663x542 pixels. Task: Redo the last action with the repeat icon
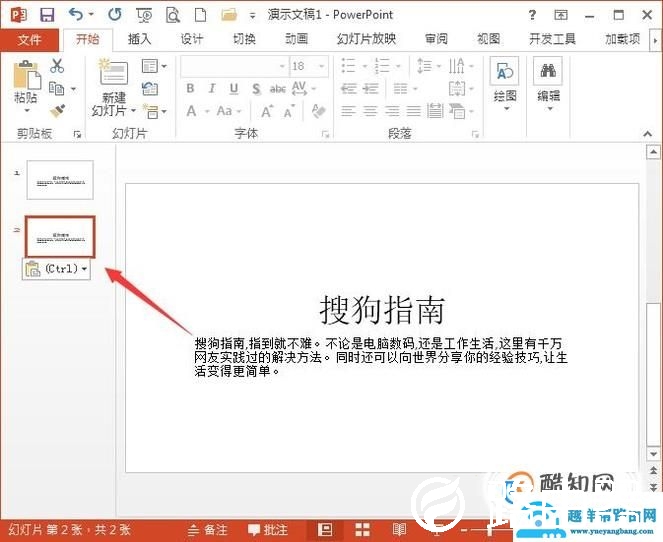tap(115, 15)
